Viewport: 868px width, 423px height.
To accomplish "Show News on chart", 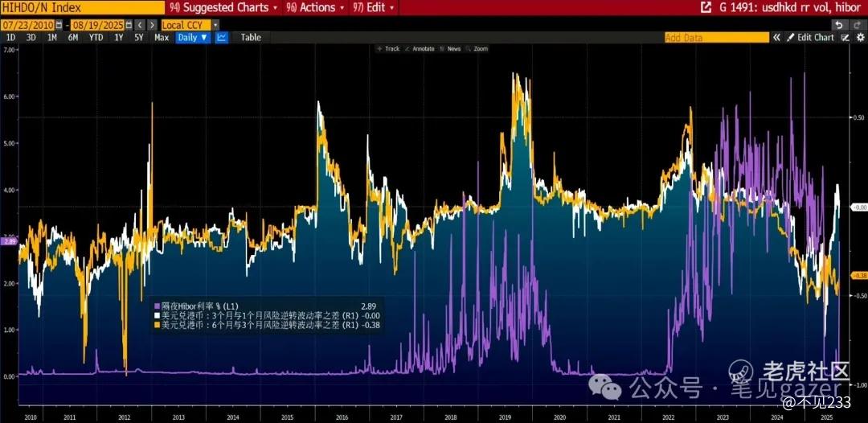I will 450,49.
